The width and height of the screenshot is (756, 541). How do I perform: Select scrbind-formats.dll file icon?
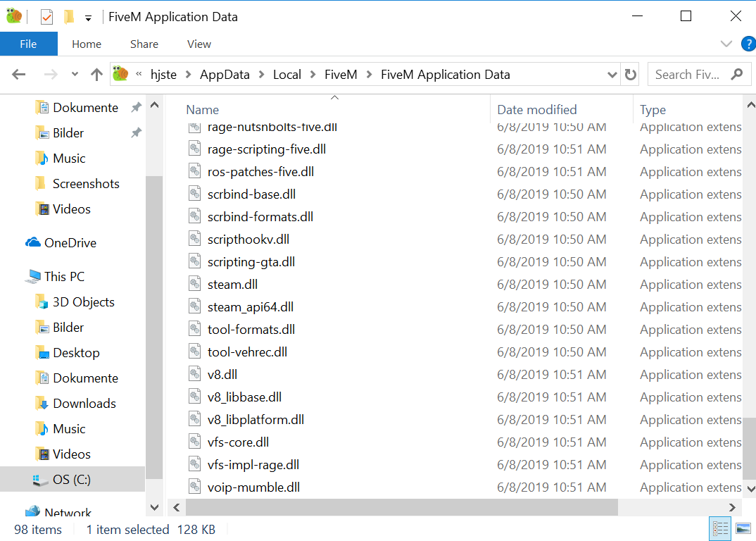(195, 216)
